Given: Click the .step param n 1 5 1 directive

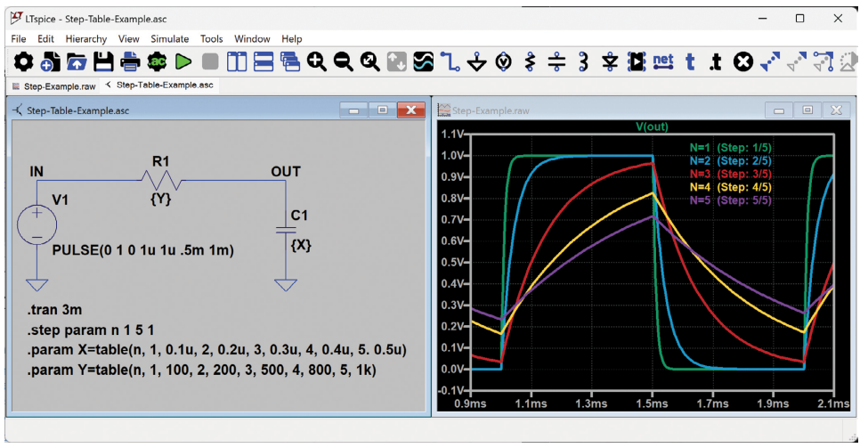Looking at the screenshot, I should tap(90, 330).
